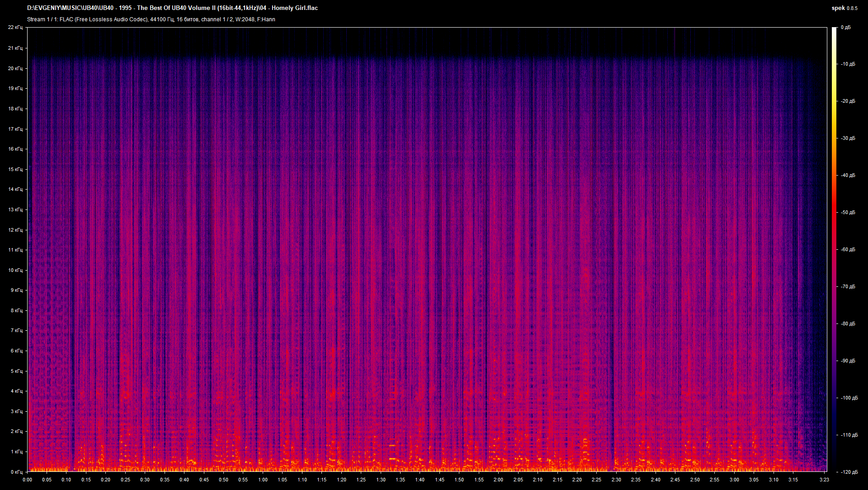Click the 5 кГц frequency label
Viewport: 868px width, 490px height.
tap(17, 371)
